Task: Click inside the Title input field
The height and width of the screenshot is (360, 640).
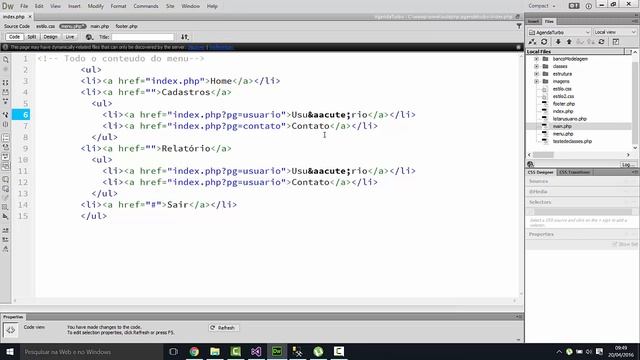Action: [x=142, y=37]
